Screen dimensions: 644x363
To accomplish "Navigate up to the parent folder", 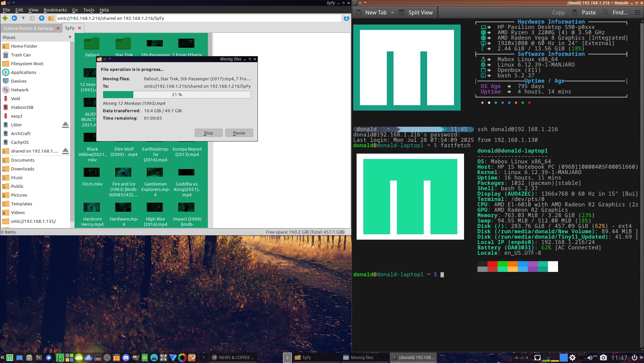I will pyautogui.click(x=42, y=18).
